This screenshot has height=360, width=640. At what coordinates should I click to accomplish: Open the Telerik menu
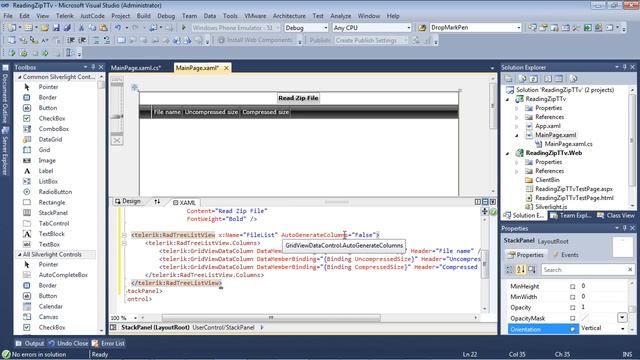[64, 16]
